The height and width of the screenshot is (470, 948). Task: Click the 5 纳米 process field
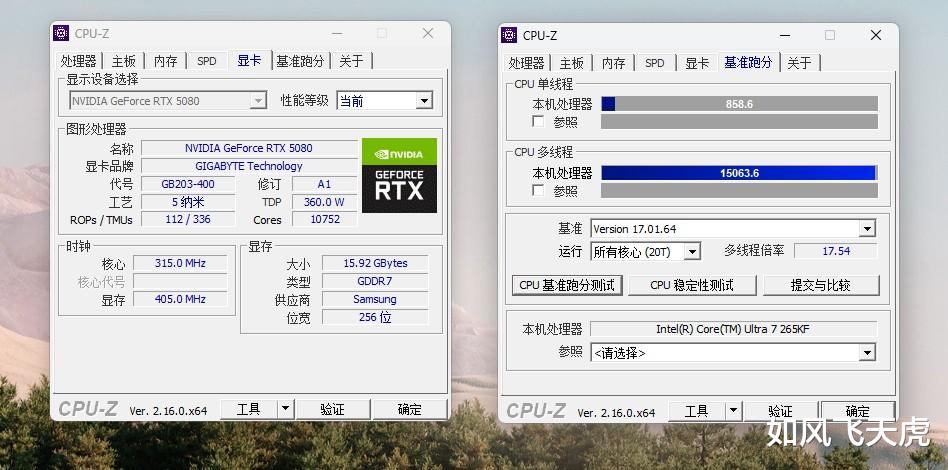[188, 201]
